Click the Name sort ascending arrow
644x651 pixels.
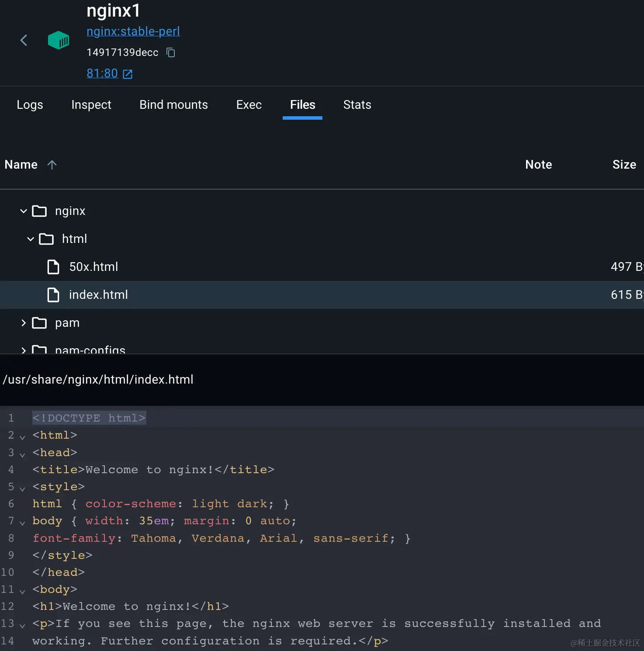[52, 165]
